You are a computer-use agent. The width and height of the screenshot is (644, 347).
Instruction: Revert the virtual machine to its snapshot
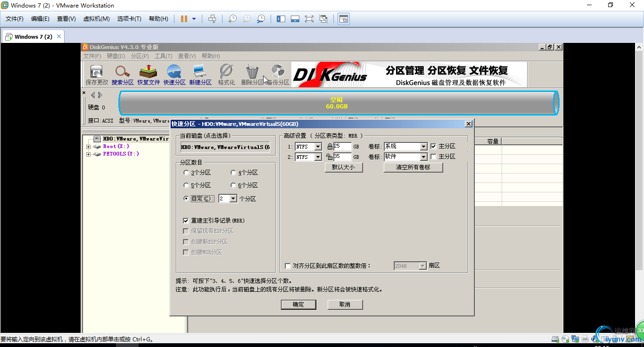tap(246, 19)
